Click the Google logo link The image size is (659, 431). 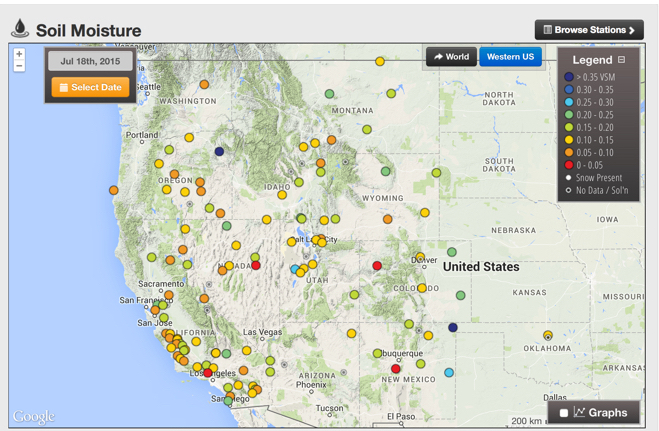coord(33,416)
